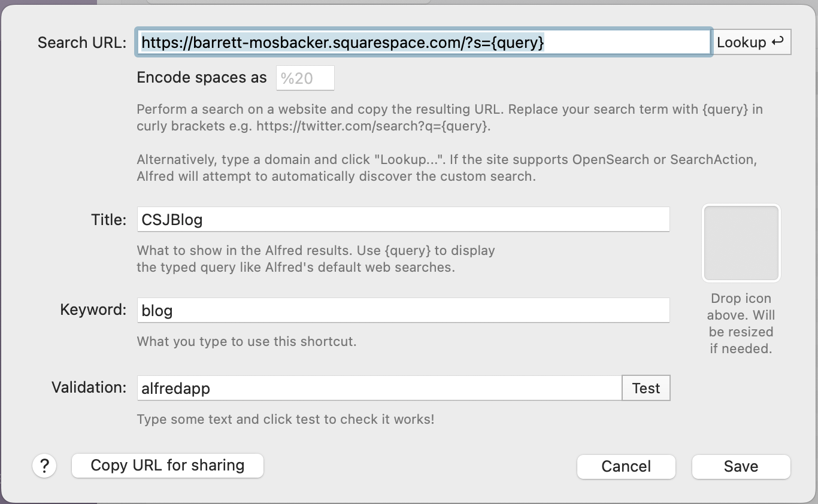Click the "Keyword:" label

pos(93,309)
